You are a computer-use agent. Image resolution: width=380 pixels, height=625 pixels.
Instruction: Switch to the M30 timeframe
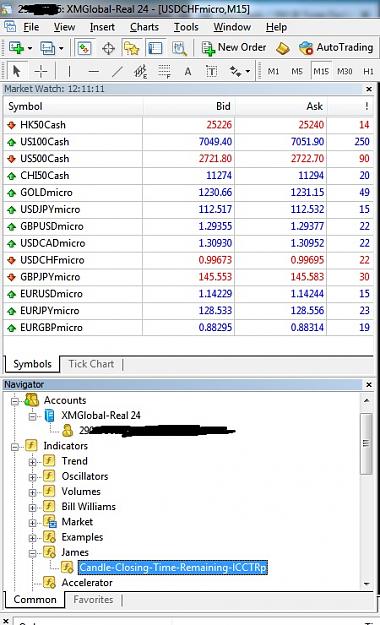(x=345, y=71)
